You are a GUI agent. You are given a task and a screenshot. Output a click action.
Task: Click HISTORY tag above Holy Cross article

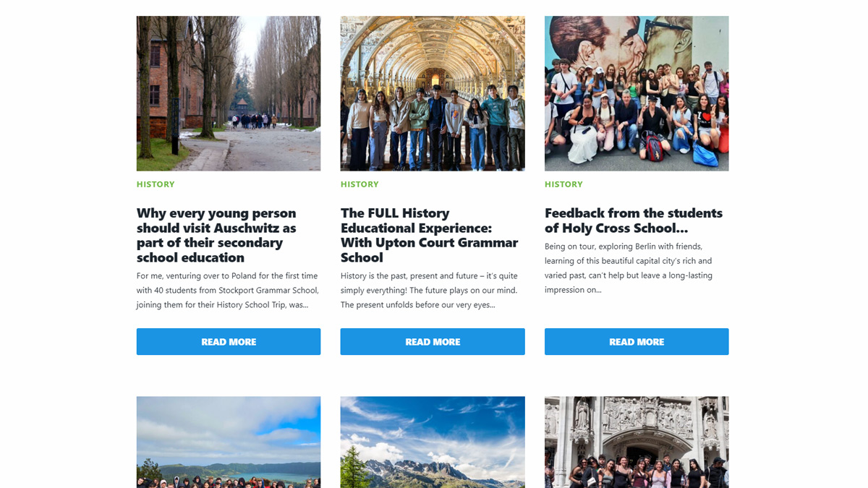tap(563, 184)
